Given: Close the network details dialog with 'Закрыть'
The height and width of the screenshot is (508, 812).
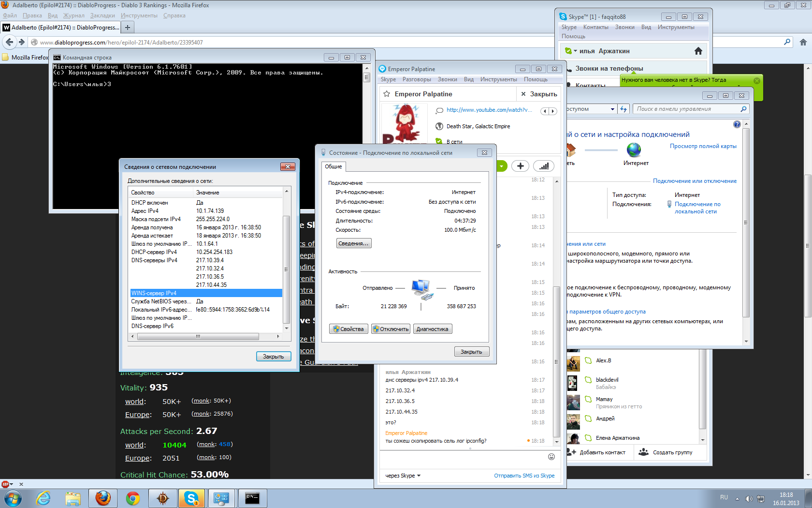Looking at the screenshot, I should (x=274, y=357).
